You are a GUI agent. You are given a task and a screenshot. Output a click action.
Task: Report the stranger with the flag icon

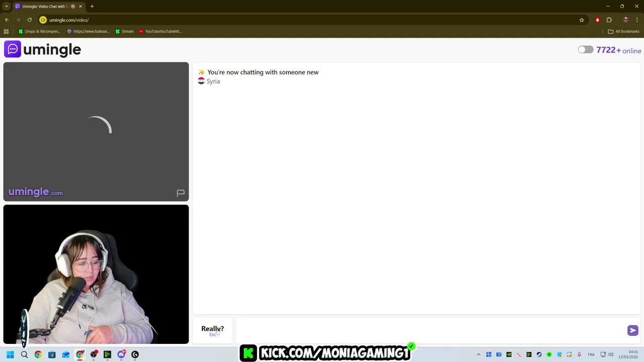[x=181, y=193]
